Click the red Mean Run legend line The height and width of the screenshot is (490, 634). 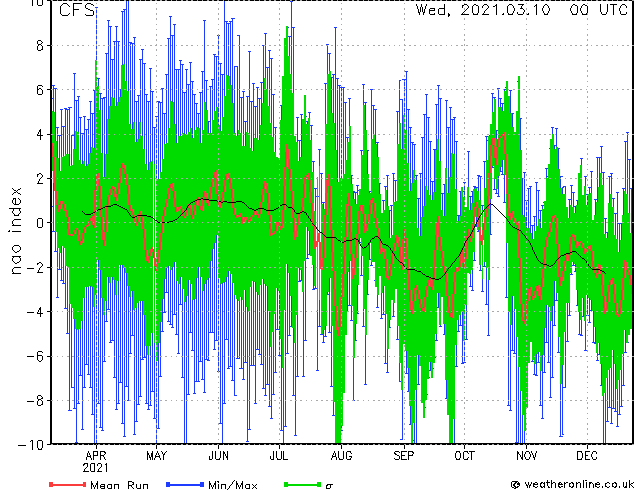coord(68,484)
